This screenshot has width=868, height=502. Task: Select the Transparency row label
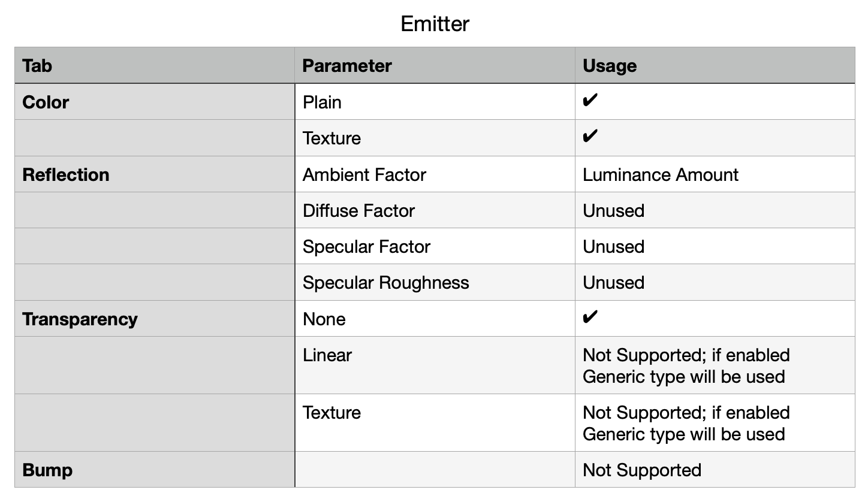point(80,319)
